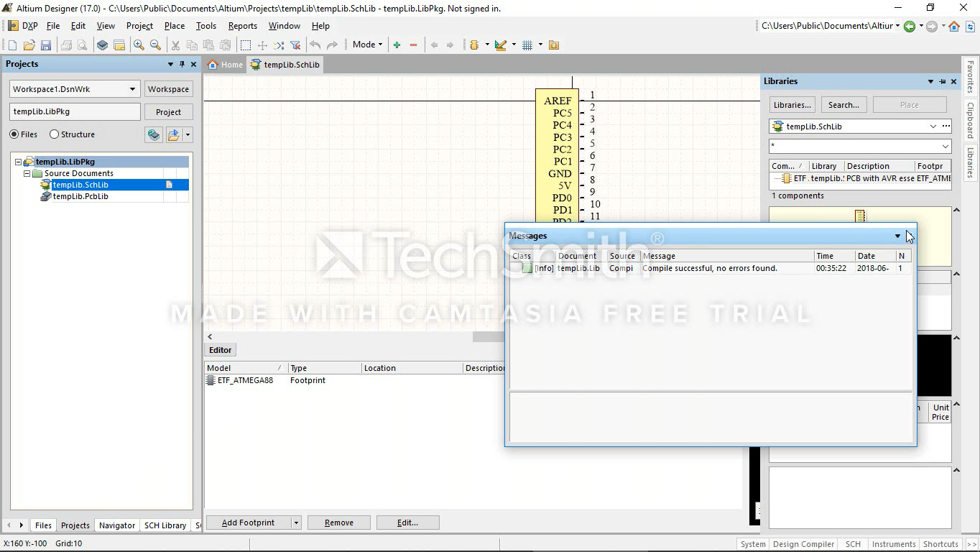Open the Reports menu
Screen dimensions: 980x552
[x=242, y=26]
